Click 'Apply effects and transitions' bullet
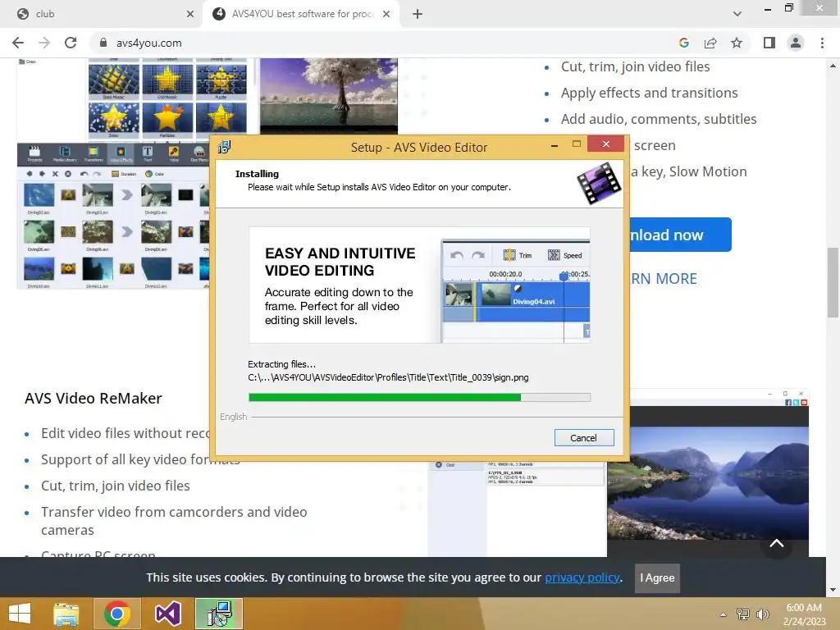Image resolution: width=840 pixels, height=630 pixels. [x=650, y=93]
